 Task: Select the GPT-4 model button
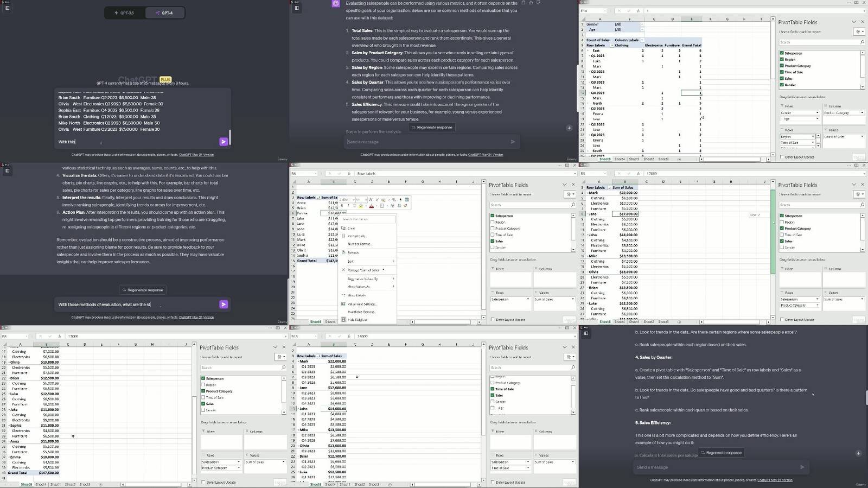pyautogui.click(x=164, y=12)
